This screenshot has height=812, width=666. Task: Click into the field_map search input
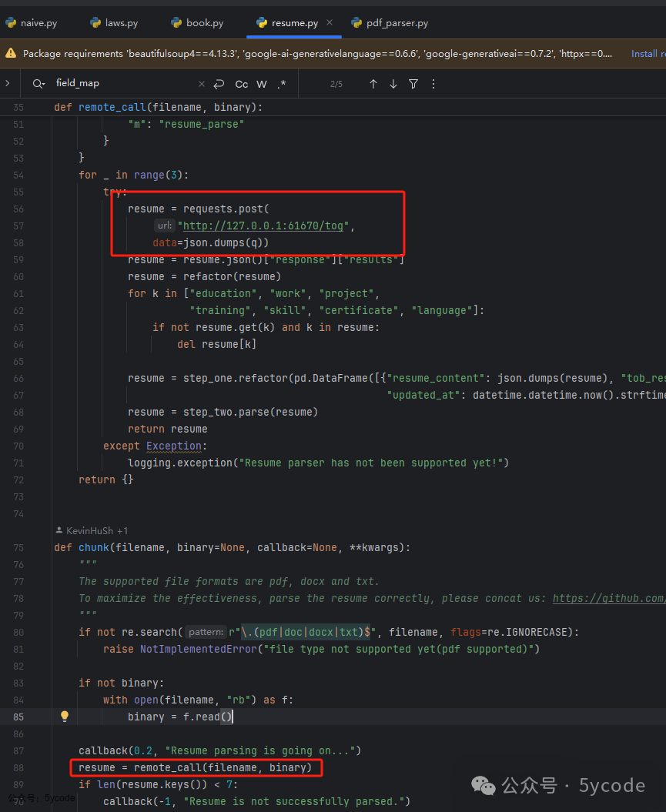point(123,83)
